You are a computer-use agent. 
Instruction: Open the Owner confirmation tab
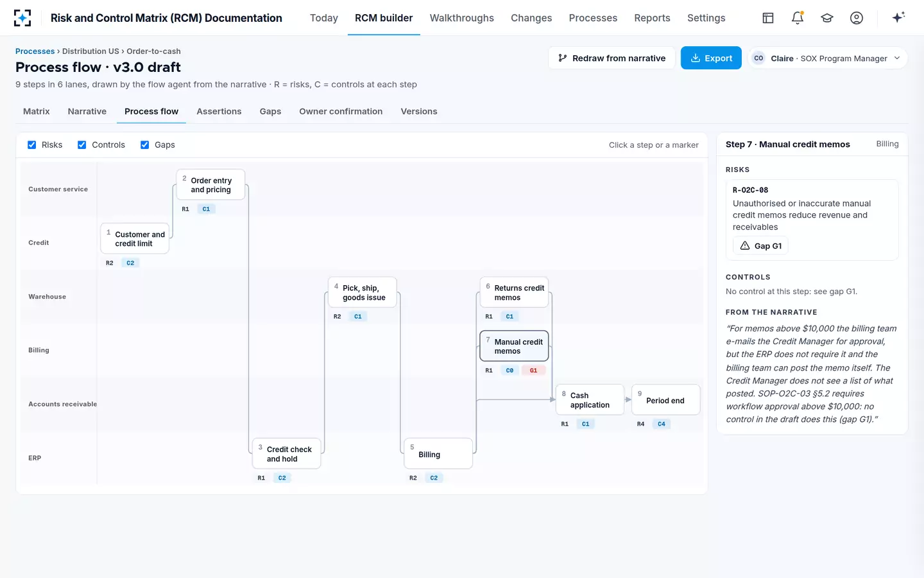point(341,111)
